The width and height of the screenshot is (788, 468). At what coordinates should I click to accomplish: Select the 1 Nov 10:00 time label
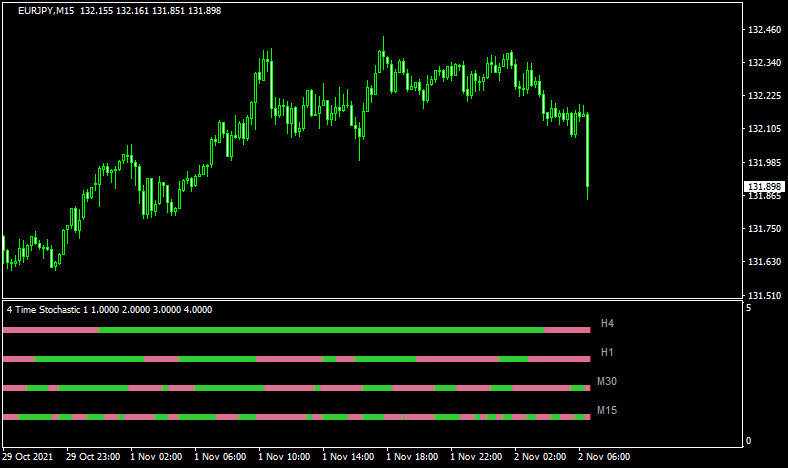click(x=284, y=457)
